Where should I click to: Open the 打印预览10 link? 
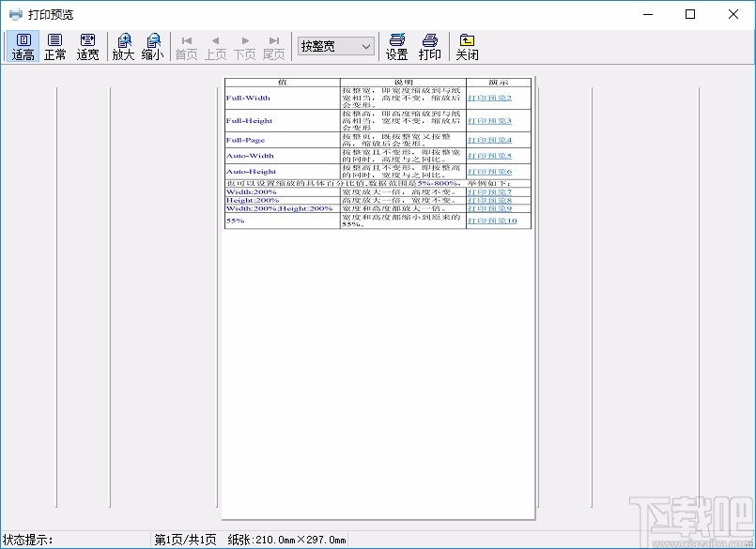pos(492,221)
